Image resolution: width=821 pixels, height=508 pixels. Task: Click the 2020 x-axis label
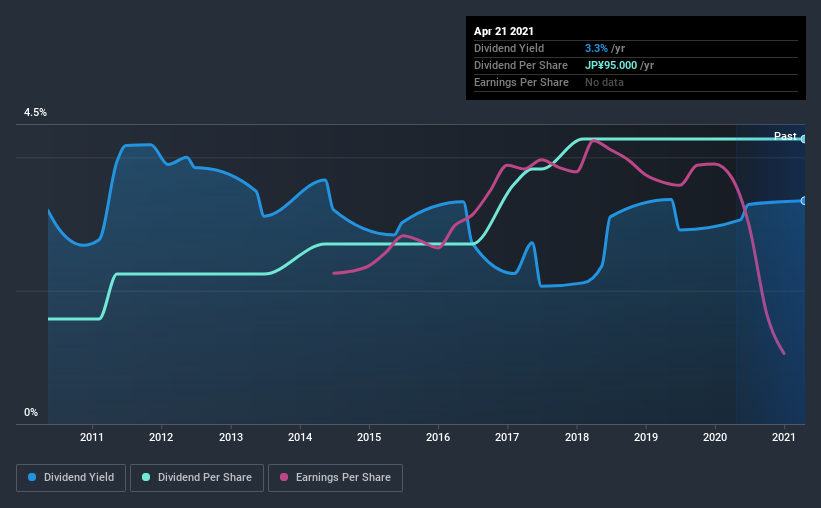click(715, 437)
